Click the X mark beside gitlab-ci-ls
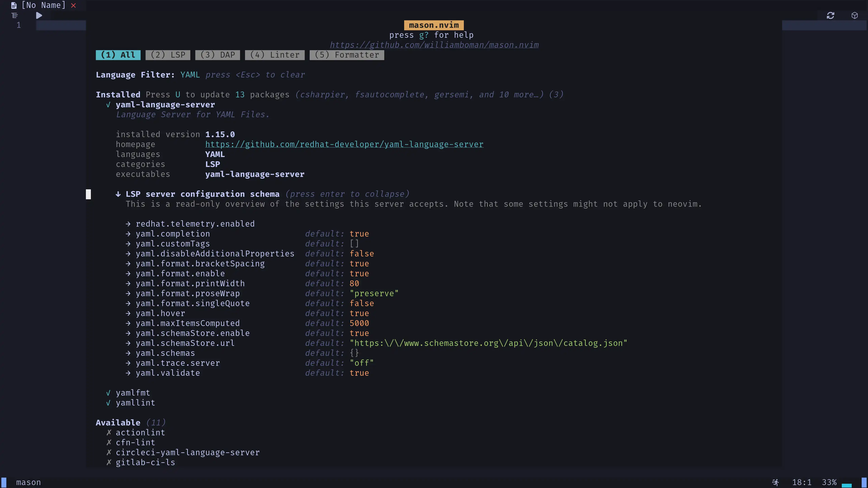The width and height of the screenshot is (868, 488). pyautogui.click(x=108, y=462)
